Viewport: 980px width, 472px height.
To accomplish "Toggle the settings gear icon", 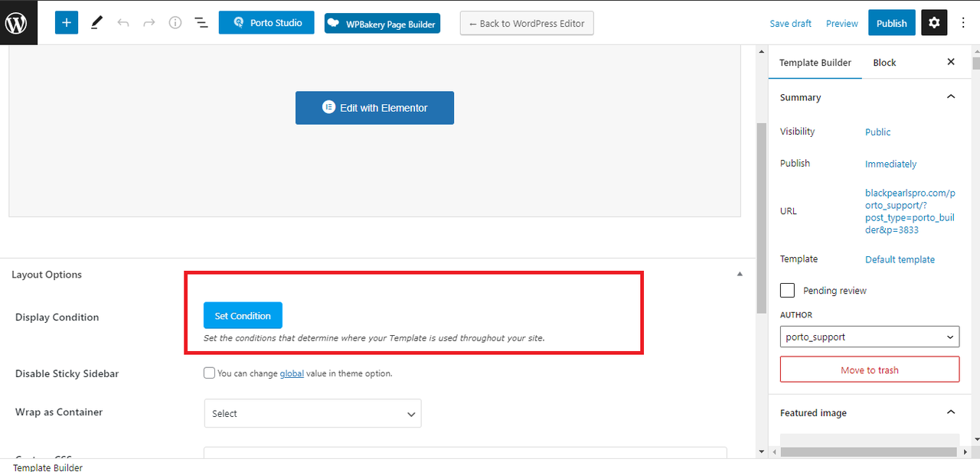I will (934, 23).
